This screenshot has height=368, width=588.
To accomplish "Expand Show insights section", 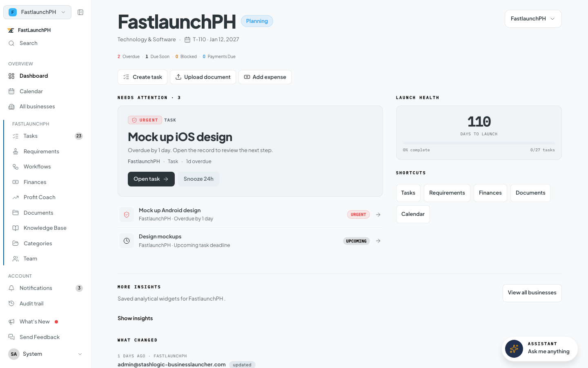I will [x=135, y=319].
